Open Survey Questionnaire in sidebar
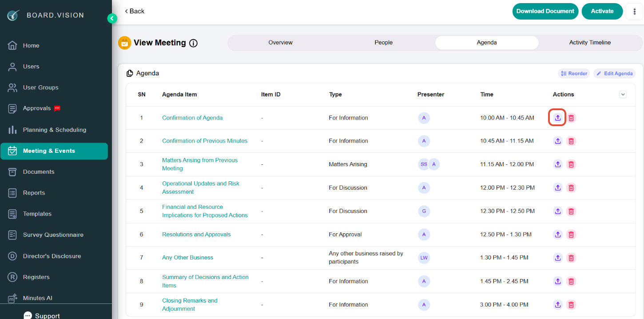This screenshot has height=319, width=644. coord(54,235)
